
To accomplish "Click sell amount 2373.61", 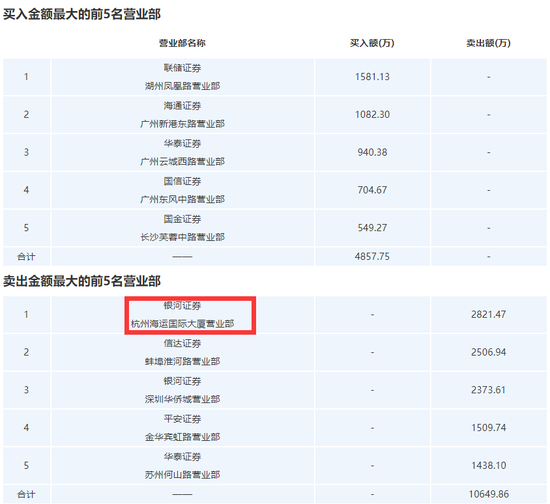I will tap(488, 390).
